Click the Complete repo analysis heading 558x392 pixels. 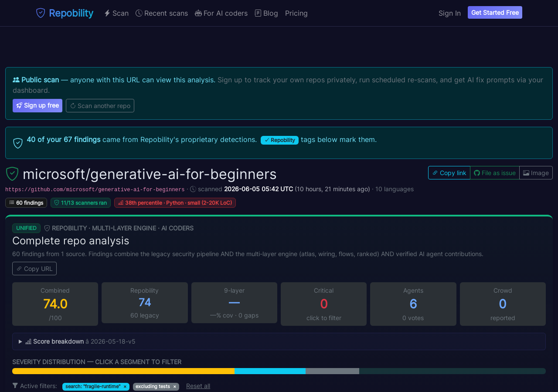(71, 240)
